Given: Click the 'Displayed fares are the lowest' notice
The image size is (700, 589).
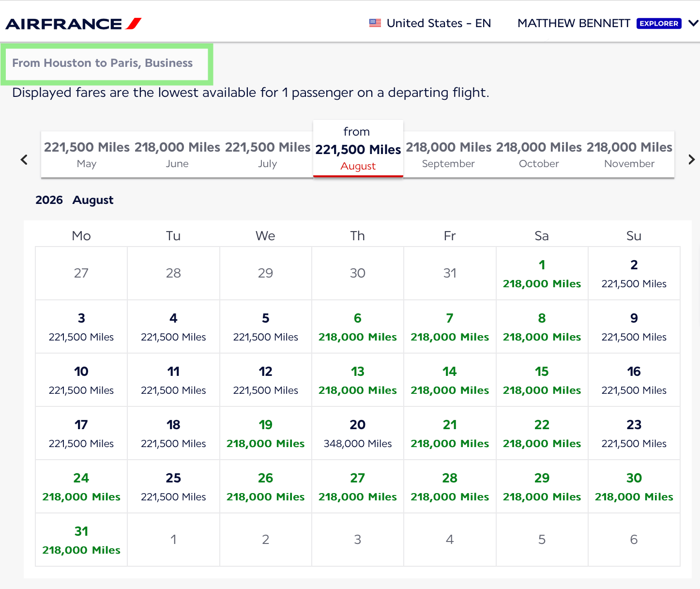Looking at the screenshot, I should tap(251, 93).
